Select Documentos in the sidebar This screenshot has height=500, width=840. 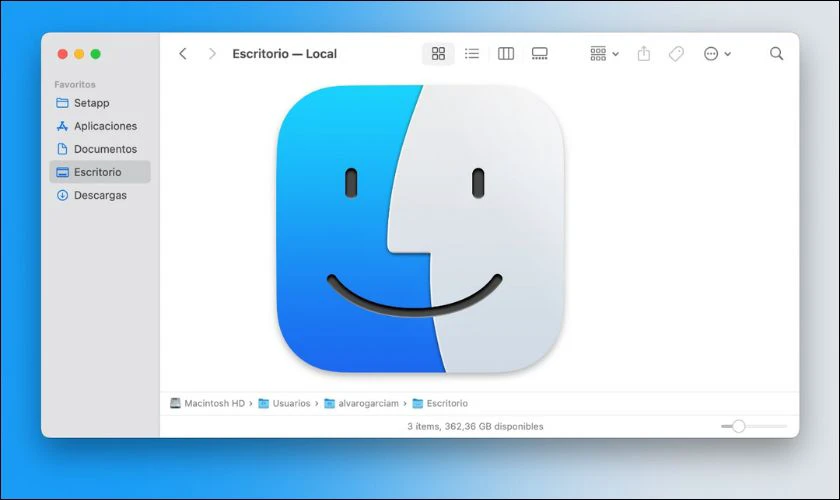coord(105,149)
